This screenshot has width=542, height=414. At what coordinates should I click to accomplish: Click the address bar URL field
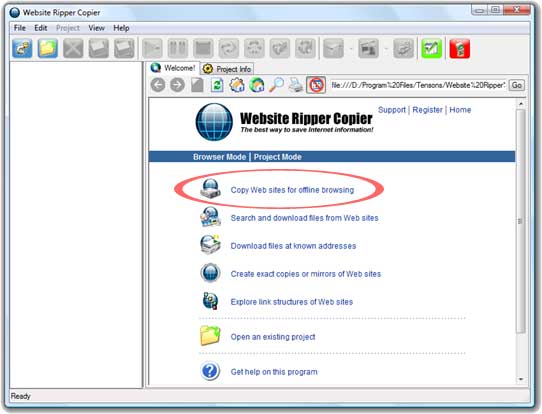pyautogui.click(x=418, y=85)
